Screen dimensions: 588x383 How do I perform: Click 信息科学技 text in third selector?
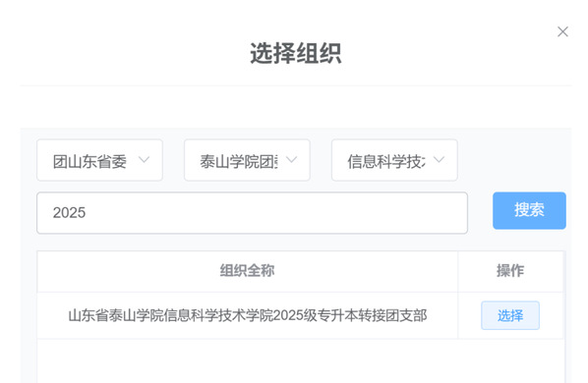[x=386, y=161]
